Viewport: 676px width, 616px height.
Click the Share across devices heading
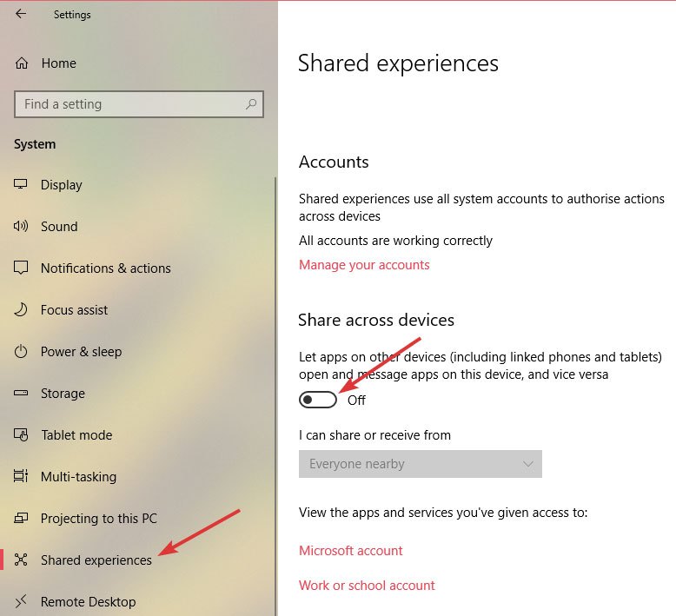[x=376, y=321]
